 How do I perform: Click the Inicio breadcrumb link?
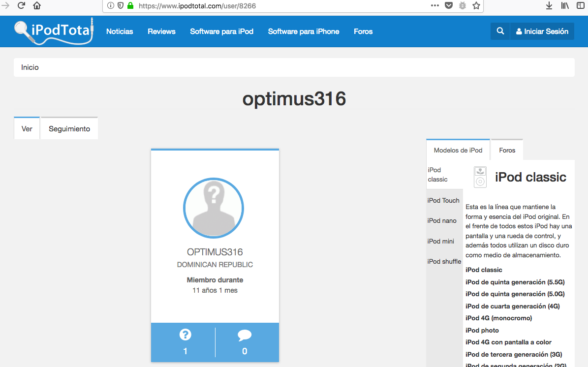pos(30,67)
